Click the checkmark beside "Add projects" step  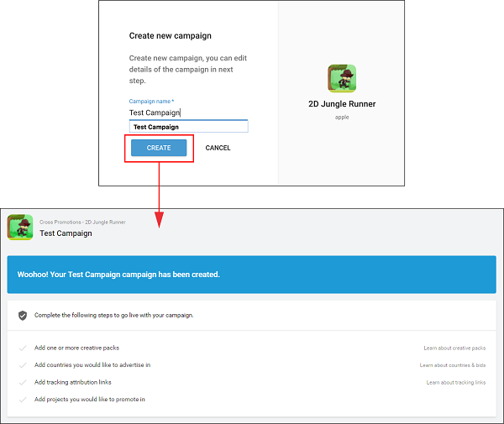coord(23,400)
